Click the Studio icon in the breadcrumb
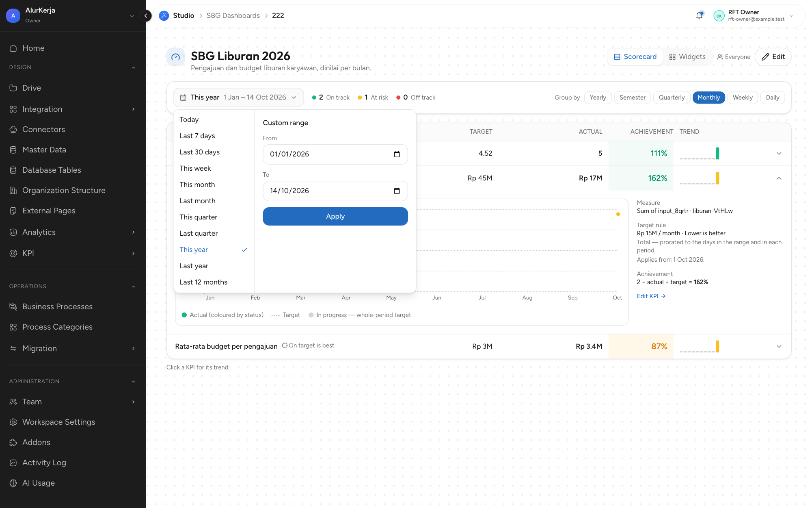 (164, 15)
